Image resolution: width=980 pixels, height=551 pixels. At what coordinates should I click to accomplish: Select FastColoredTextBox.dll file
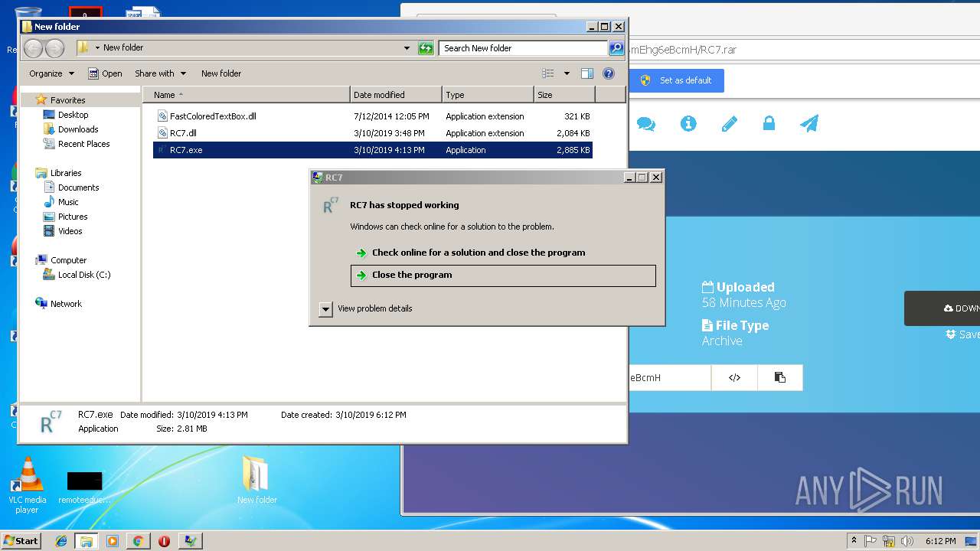tap(213, 116)
